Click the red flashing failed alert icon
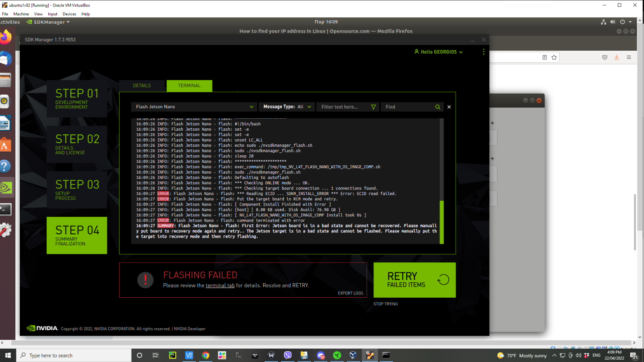This screenshot has width=644, height=362. click(145, 280)
